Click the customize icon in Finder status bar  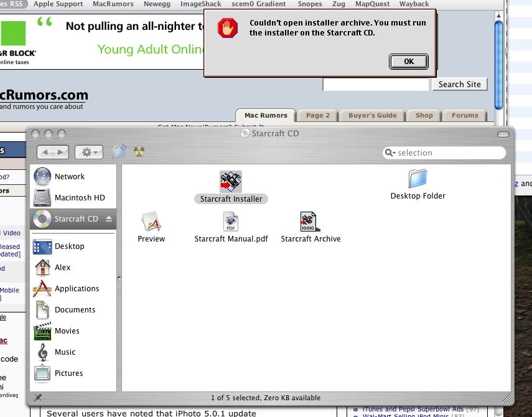click(38, 398)
